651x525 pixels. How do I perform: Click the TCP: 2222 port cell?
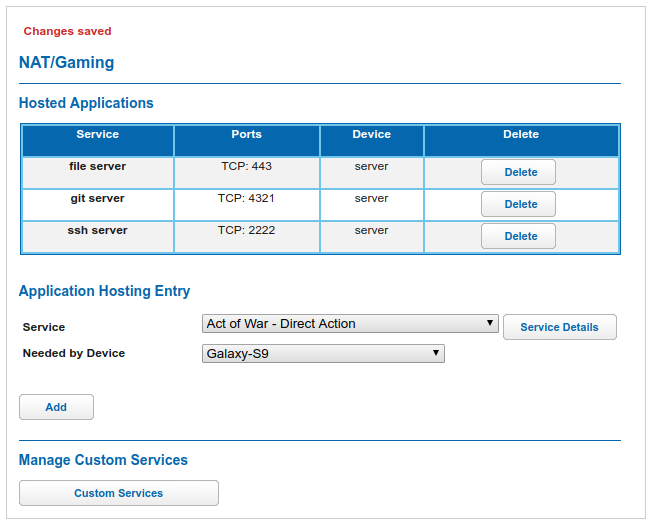coord(246,230)
